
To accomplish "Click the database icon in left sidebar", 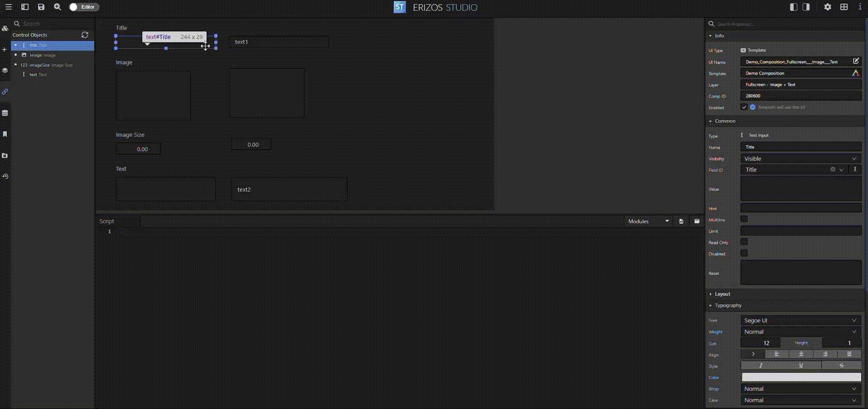I will 5,113.
